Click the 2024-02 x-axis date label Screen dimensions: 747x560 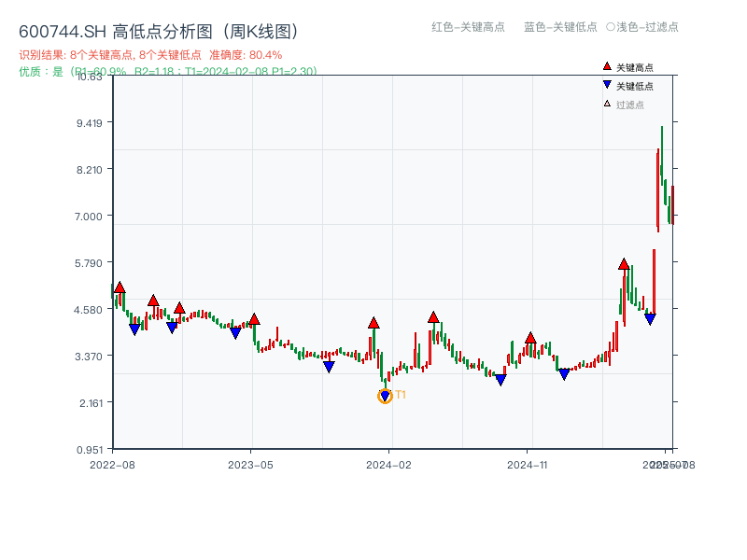391,462
